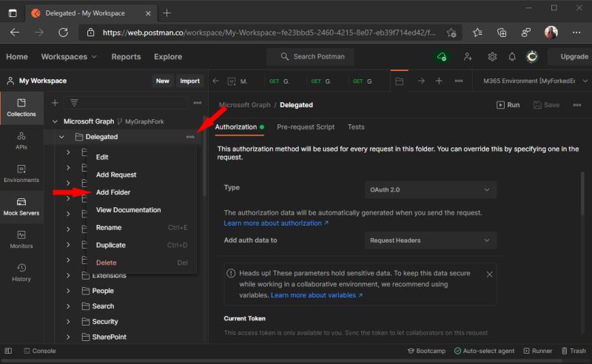The image size is (592, 364).
Task: Open the Collections sidebar panel
Action: click(21, 108)
